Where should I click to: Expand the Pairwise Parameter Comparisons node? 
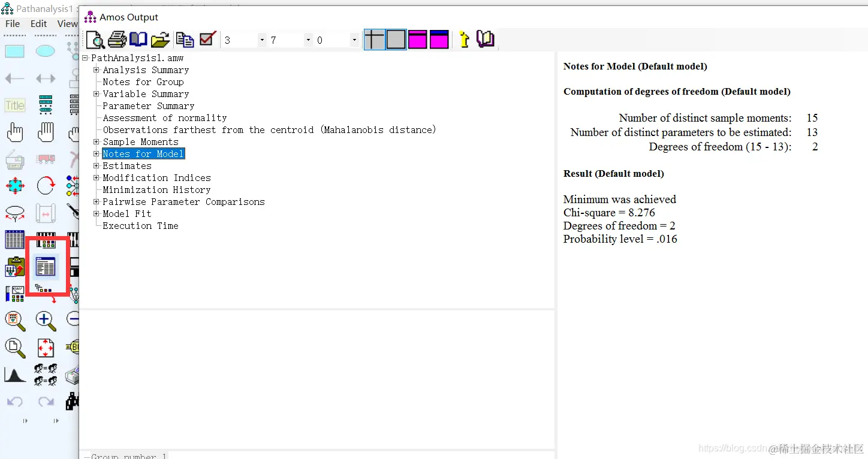96,202
